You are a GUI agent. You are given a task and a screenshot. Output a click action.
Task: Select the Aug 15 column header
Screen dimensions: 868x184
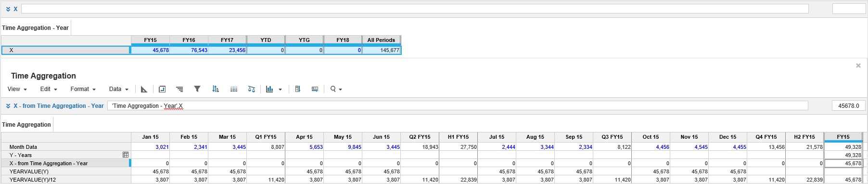[535, 137]
